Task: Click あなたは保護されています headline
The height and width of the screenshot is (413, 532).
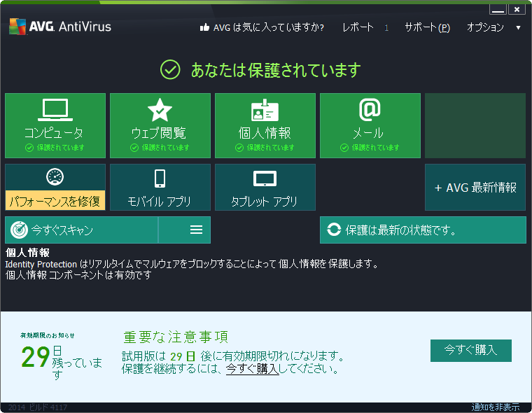Action: pos(276,70)
